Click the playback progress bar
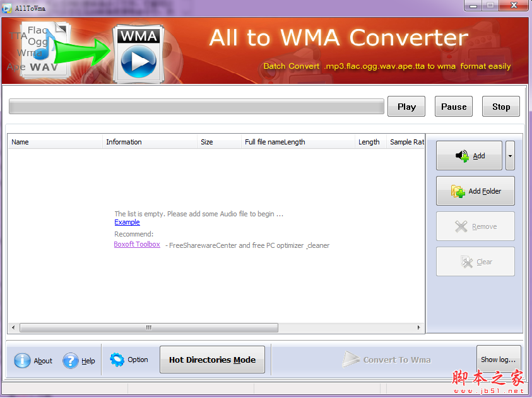Image resolution: width=532 pixels, height=398 pixels. pyautogui.click(x=196, y=107)
